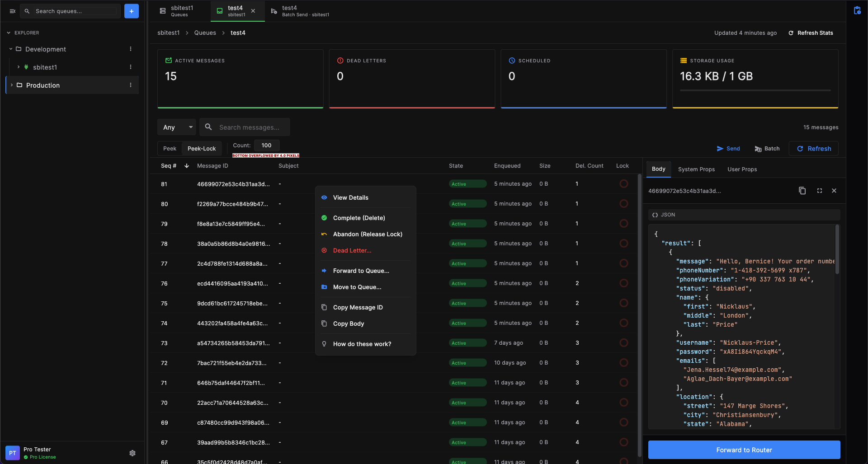This screenshot has height=464, width=868.
Task: Open Development folder options menu
Action: [131, 49]
